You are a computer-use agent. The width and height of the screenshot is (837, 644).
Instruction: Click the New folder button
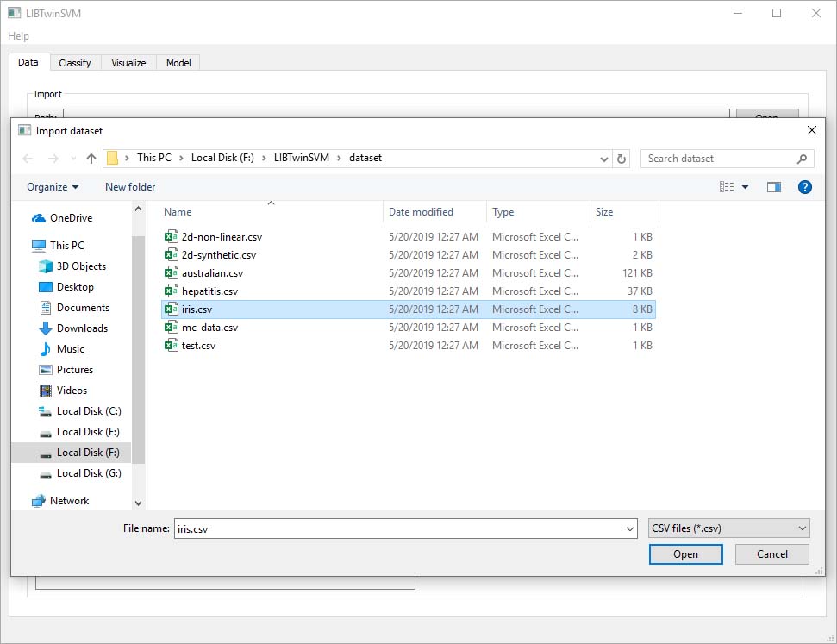130,187
